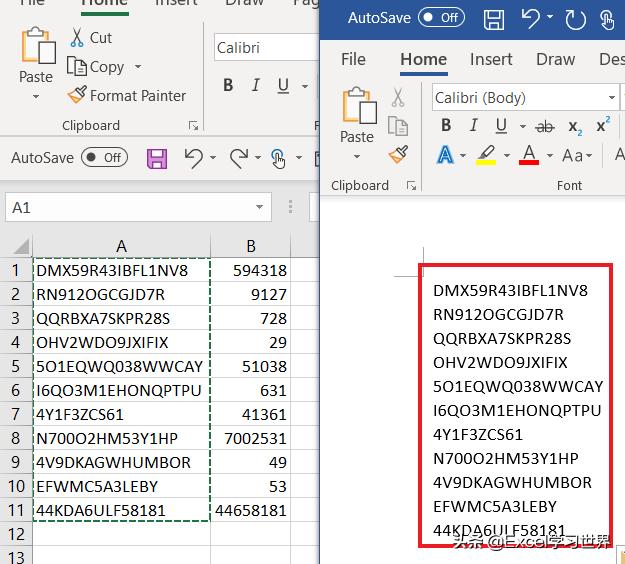
Task: Apply Subscript in Word
Action: point(575,127)
